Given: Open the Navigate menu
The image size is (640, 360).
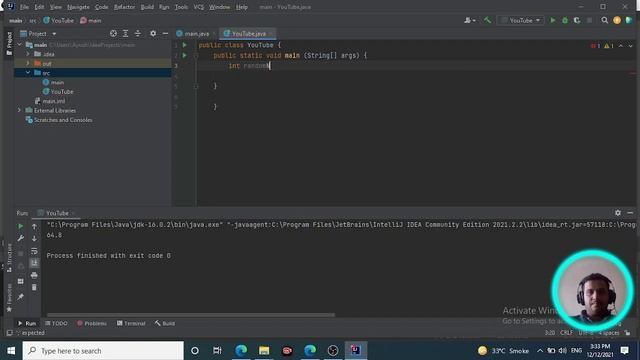Looking at the screenshot, I should tap(78, 7).
